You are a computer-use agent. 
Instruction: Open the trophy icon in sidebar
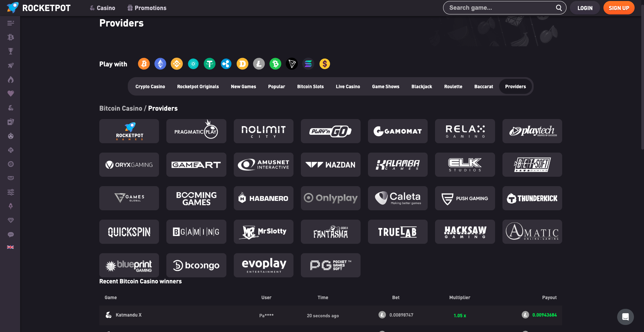11,51
